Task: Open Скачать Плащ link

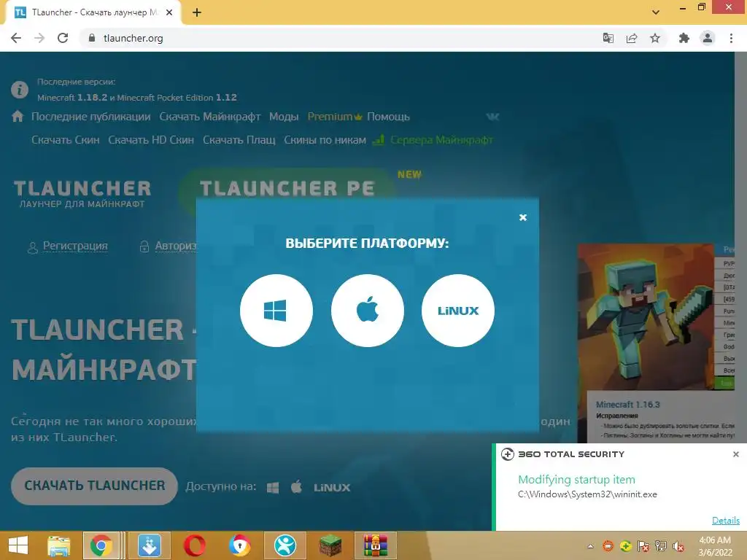Action: [x=239, y=140]
